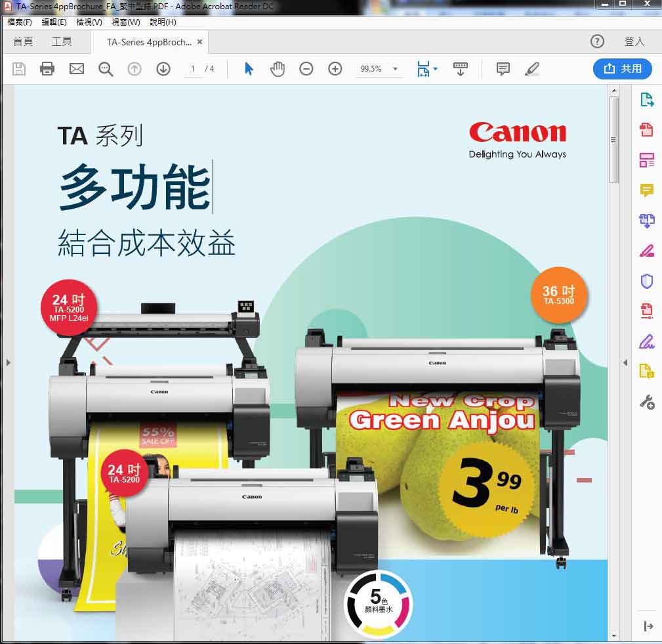Open the Edit PDF layout tool in sidebar
Viewport: 662px width, 644px height.
(646, 160)
